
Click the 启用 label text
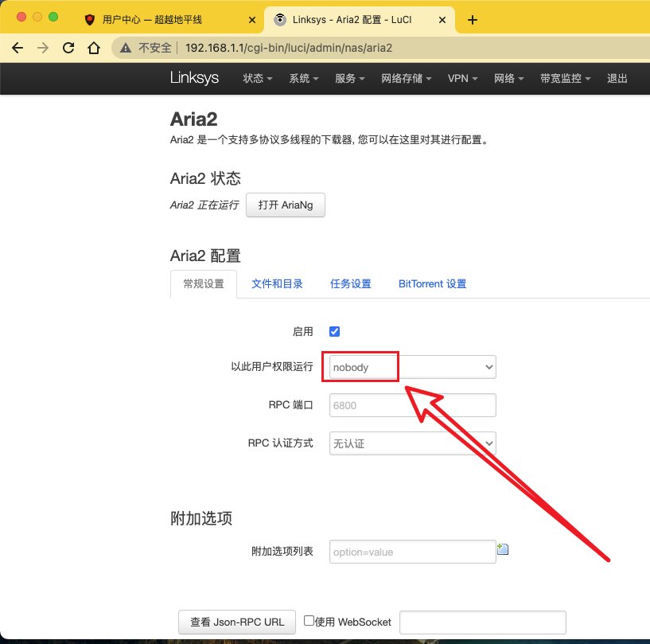coord(302,332)
